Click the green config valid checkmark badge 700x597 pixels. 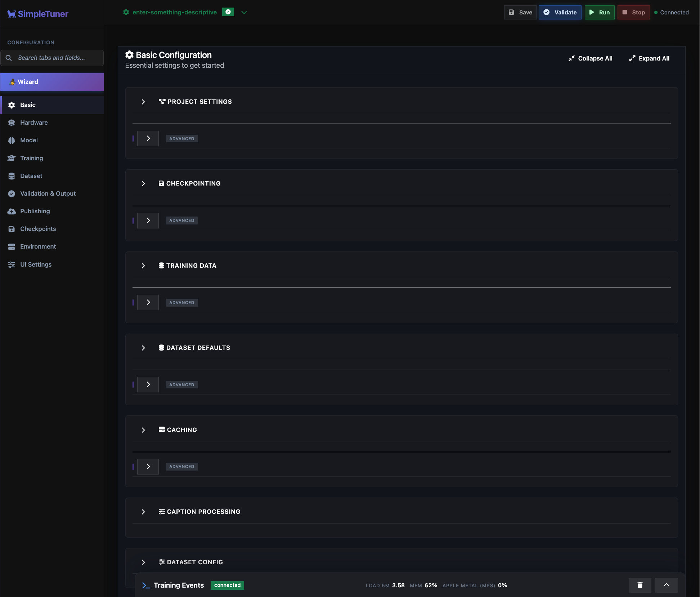228,12
